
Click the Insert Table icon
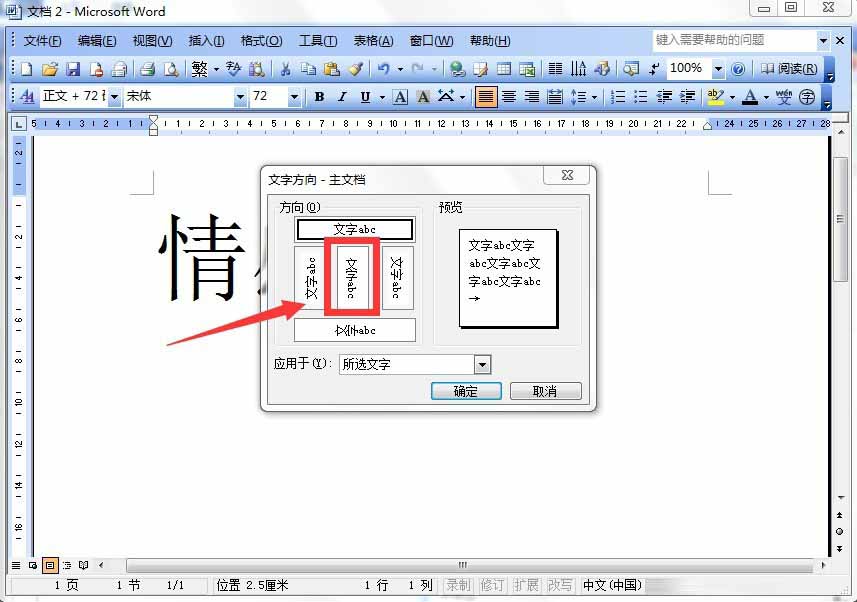[x=503, y=69]
